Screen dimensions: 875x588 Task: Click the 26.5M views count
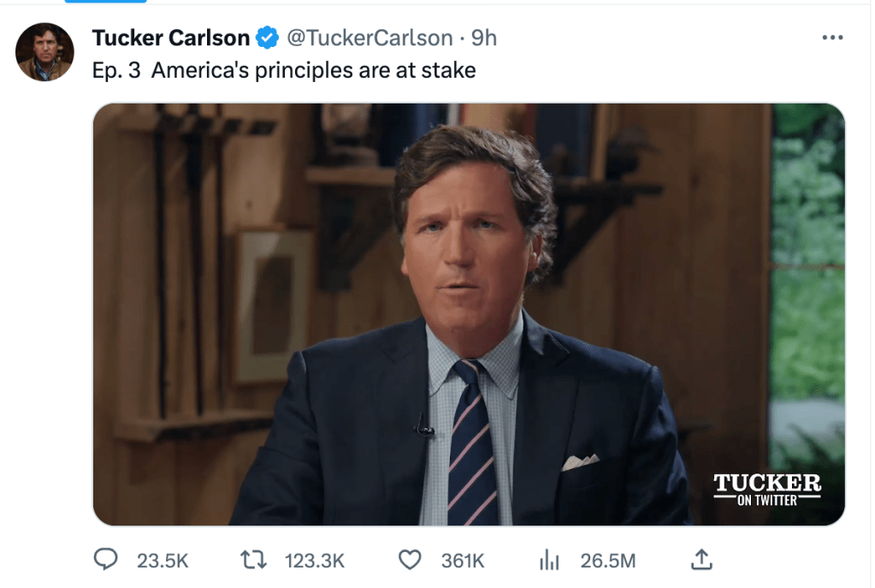point(607,561)
